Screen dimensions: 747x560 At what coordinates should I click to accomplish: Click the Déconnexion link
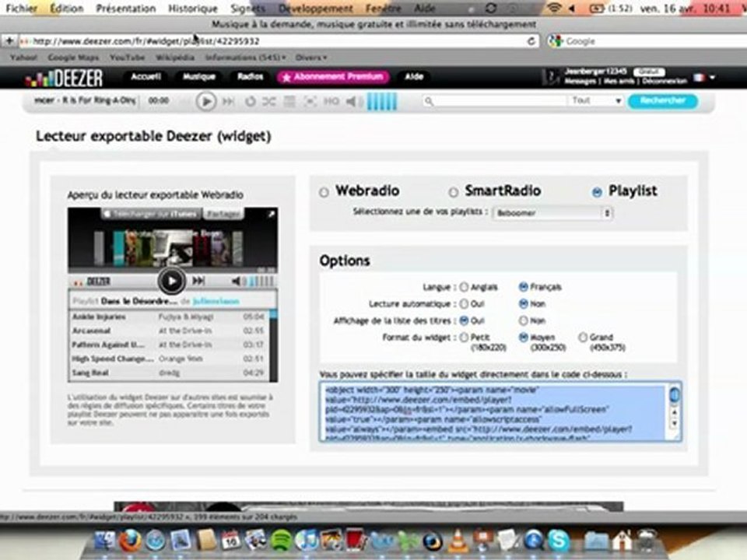pos(664,81)
